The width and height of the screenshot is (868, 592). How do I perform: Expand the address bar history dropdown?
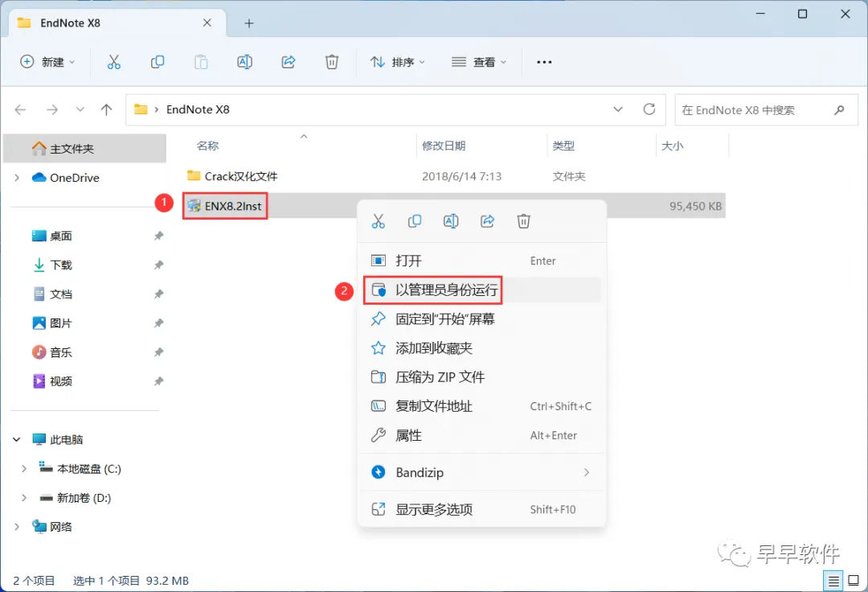(x=618, y=109)
